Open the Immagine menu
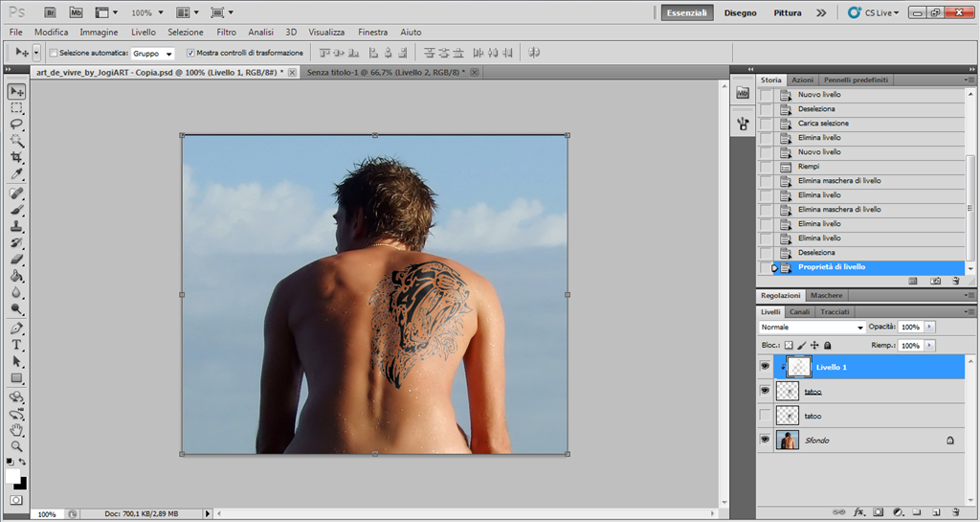 pyautogui.click(x=99, y=32)
